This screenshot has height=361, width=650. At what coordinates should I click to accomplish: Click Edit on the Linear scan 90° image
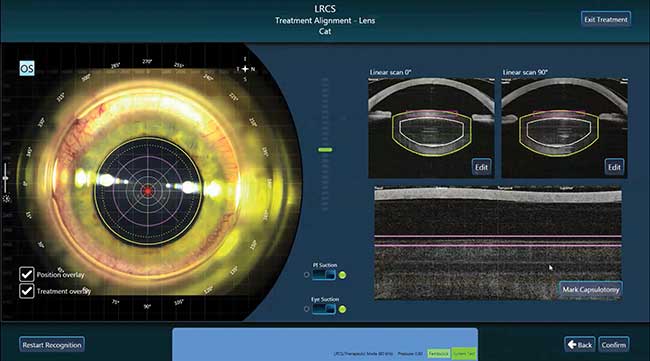pyautogui.click(x=614, y=167)
